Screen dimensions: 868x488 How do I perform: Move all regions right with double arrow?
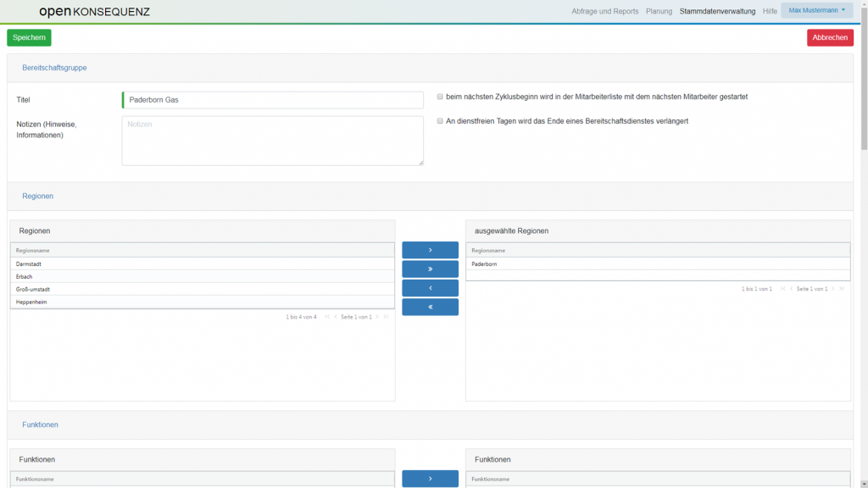(430, 269)
